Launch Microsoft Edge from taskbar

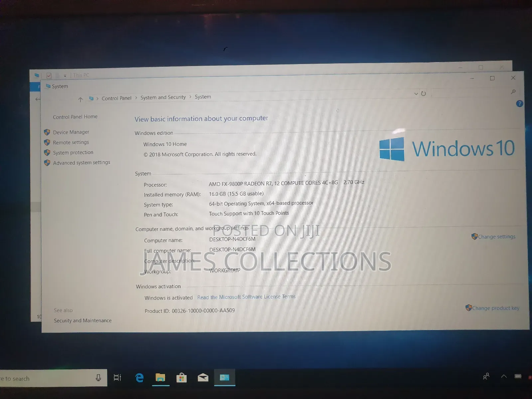139,378
